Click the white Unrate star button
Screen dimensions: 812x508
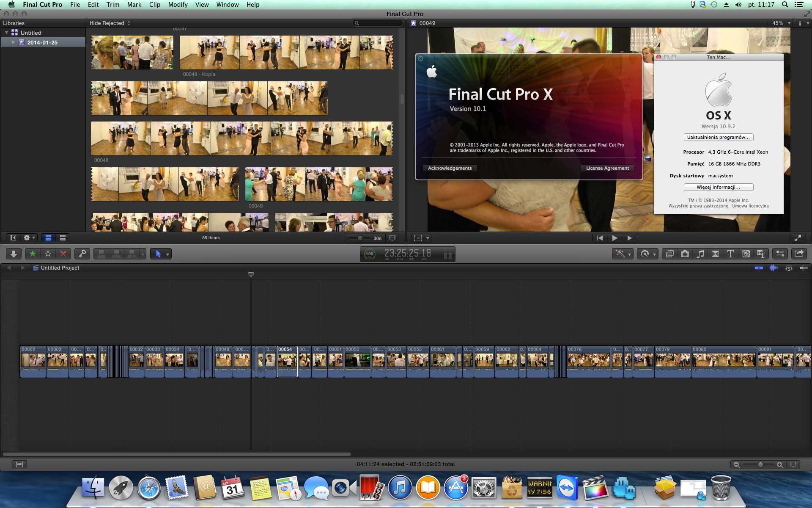coord(48,254)
